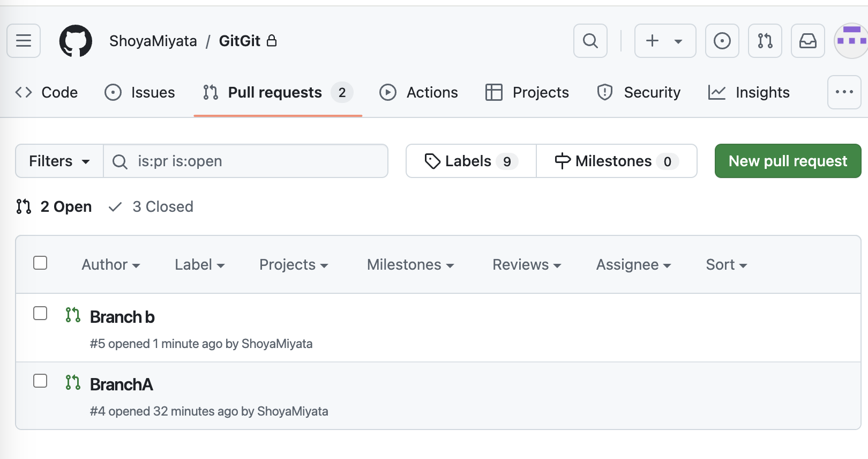
Task: Expand the Filters dropdown
Action: tap(59, 161)
